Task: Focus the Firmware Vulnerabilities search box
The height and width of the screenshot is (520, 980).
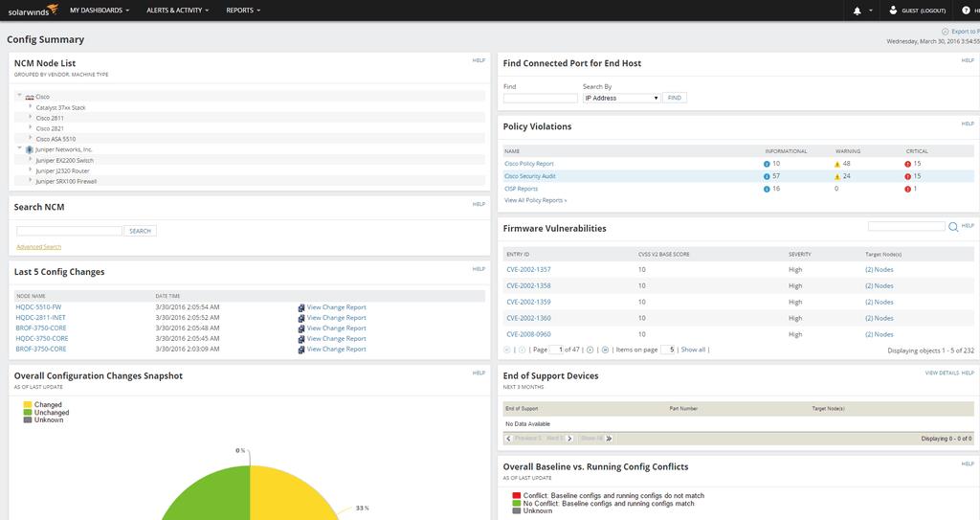Action: pos(906,226)
